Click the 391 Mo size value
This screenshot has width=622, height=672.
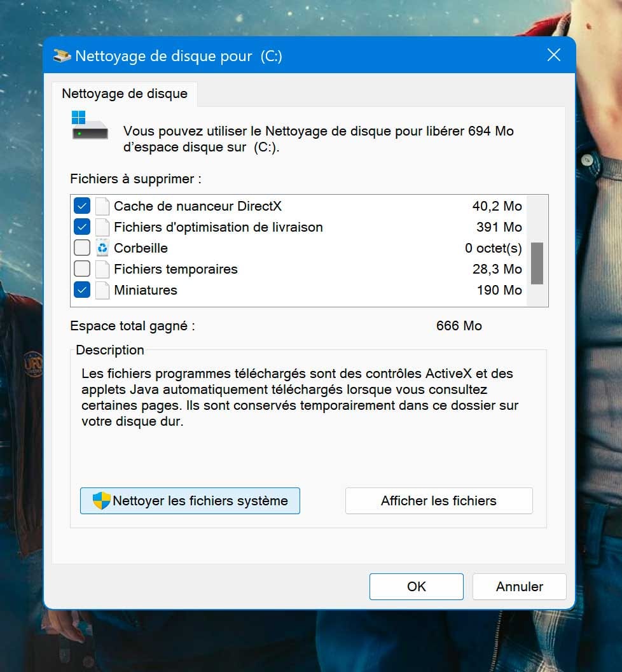(499, 227)
